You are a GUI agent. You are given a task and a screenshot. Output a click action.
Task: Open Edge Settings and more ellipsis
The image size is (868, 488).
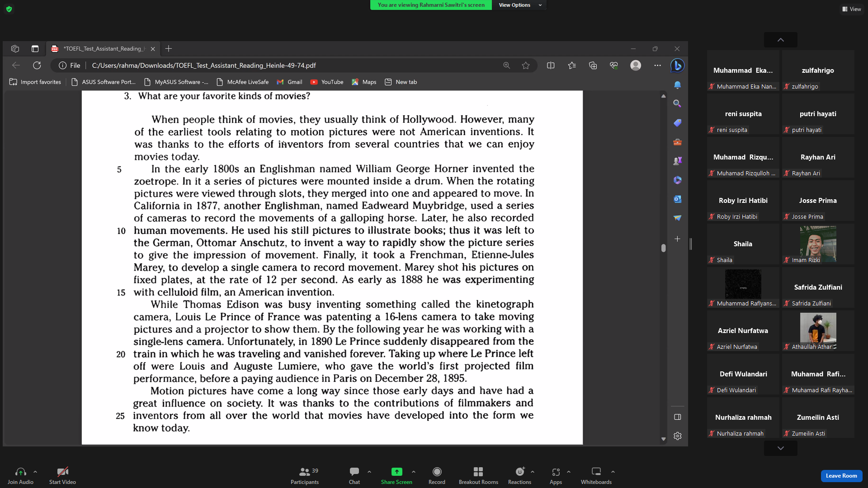point(657,66)
